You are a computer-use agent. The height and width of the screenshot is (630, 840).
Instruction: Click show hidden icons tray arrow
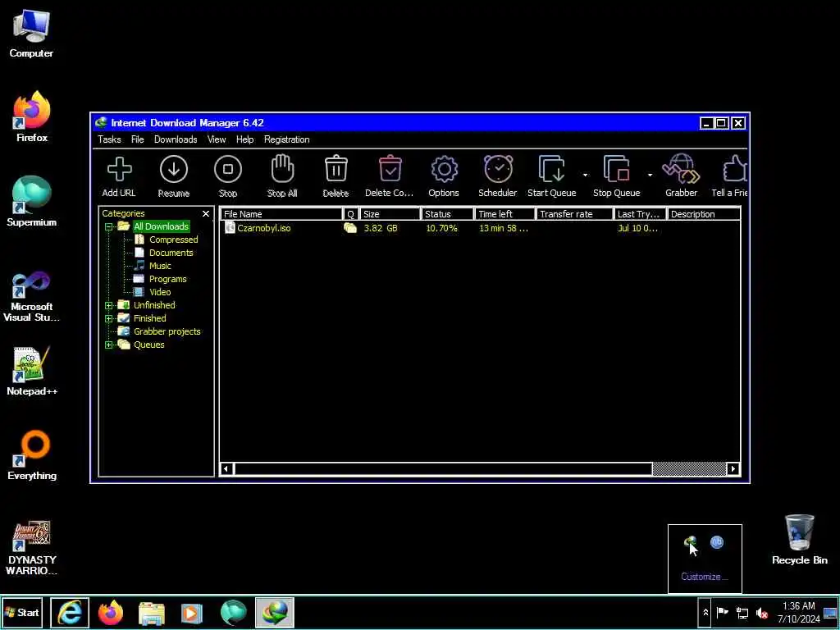[x=705, y=613]
